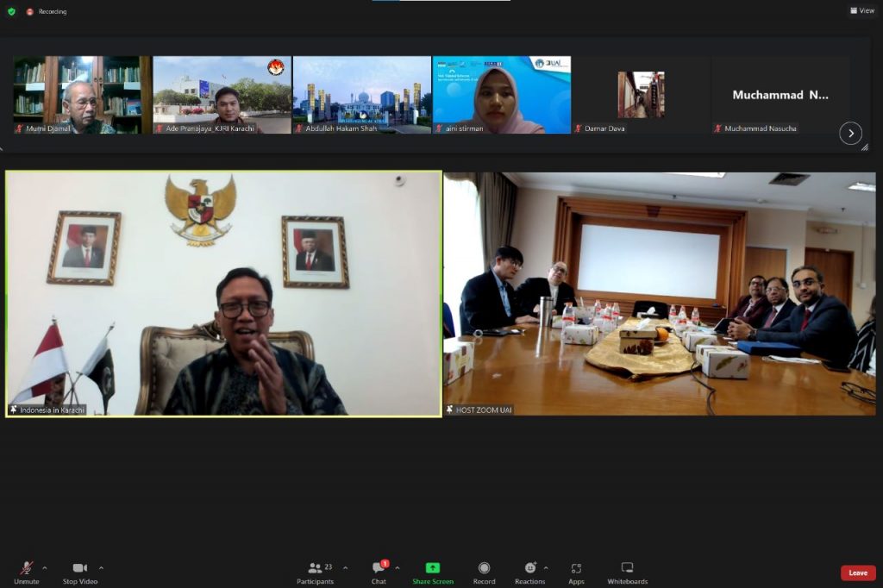The image size is (883, 588).
Task: Click the Recording indicator
Action: tap(47, 11)
